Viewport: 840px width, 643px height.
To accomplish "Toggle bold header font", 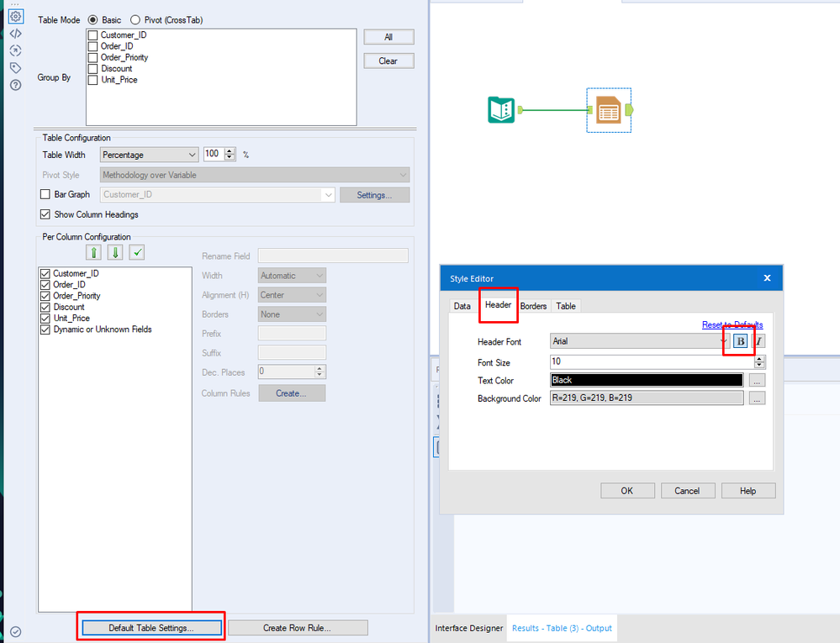I will [740, 341].
